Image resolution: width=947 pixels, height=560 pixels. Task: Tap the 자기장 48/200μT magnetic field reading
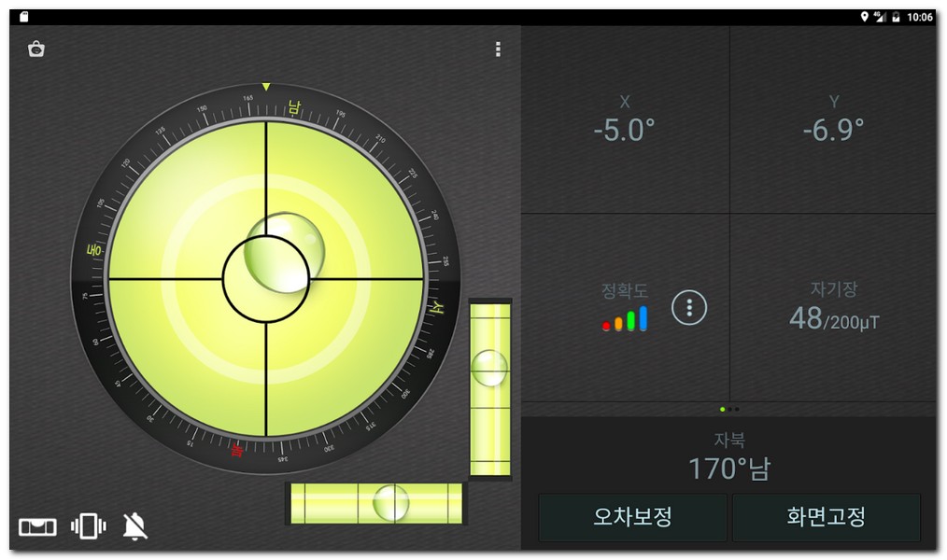pyautogui.click(x=833, y=308)
